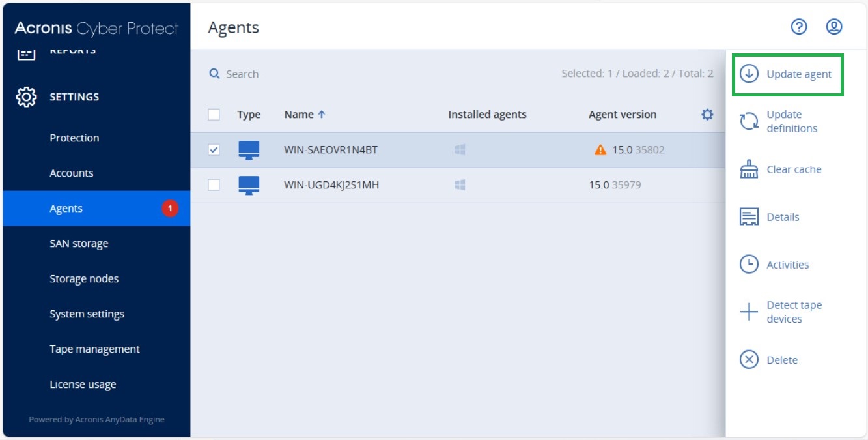The width and height of the screenshot is (868, 440).
Task: Uncheck the WIN-SAEOVR1N4BT row checkbox
Action: click(212, 149)
